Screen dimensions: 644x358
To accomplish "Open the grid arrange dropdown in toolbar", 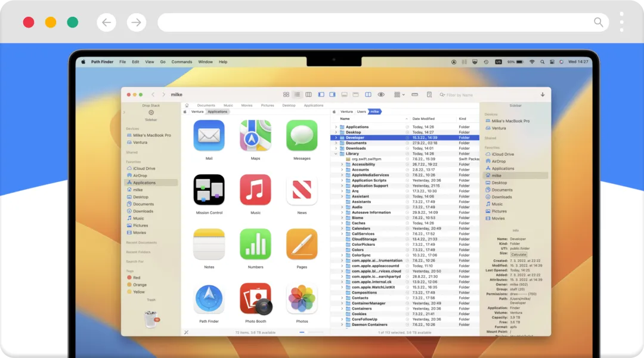I will pyautogui.click(x=399, y=94).
